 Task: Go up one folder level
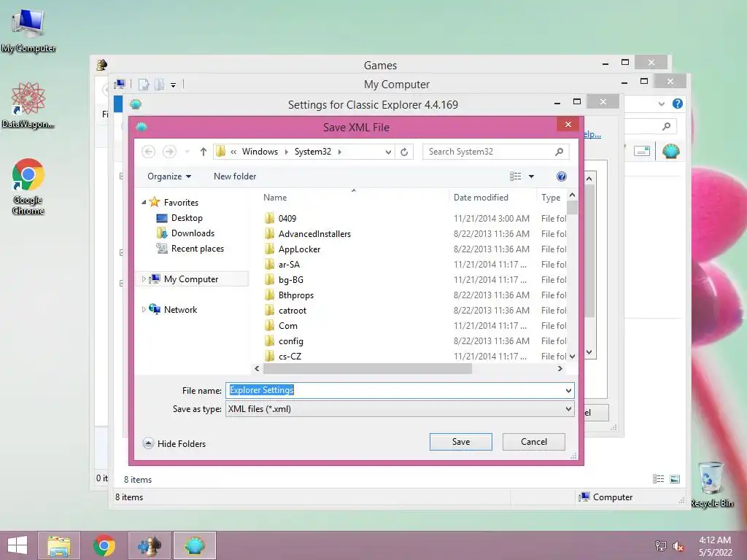tap(204, 152)
